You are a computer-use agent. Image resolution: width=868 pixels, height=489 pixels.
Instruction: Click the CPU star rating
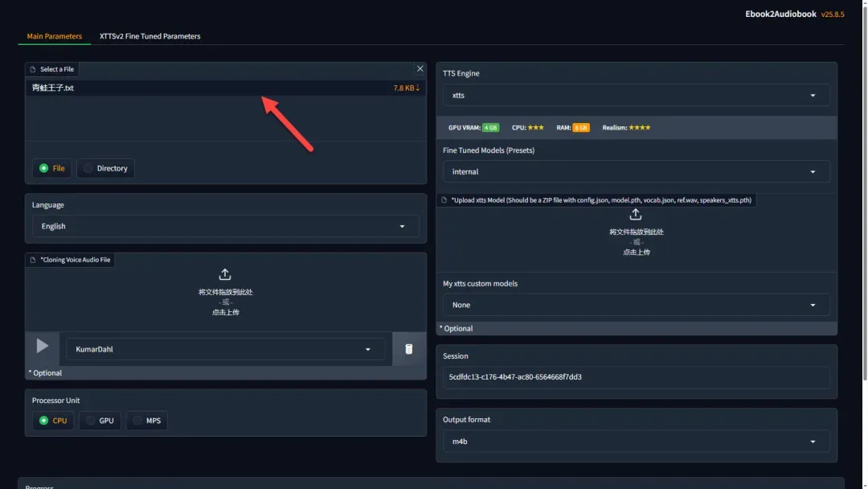[x=535, y=127]
